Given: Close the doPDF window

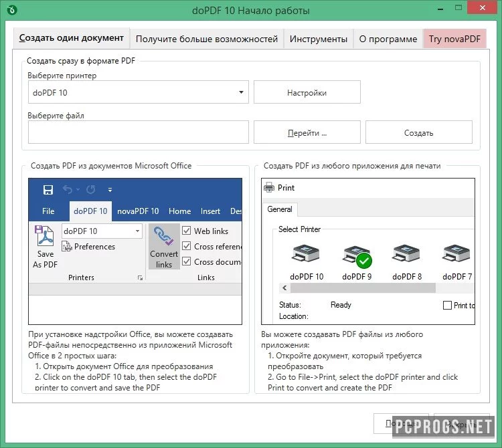Looking at the screenshot, I should [x=482, y=7].
